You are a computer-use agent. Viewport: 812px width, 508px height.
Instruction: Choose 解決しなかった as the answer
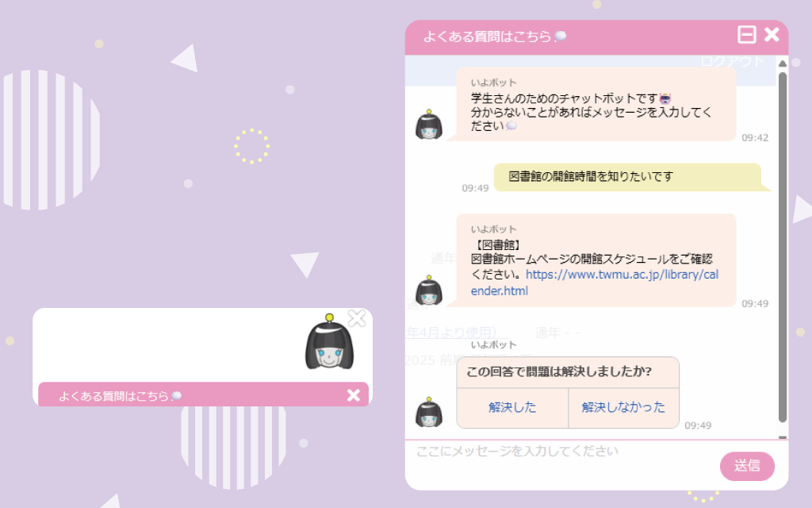[623, 407]
